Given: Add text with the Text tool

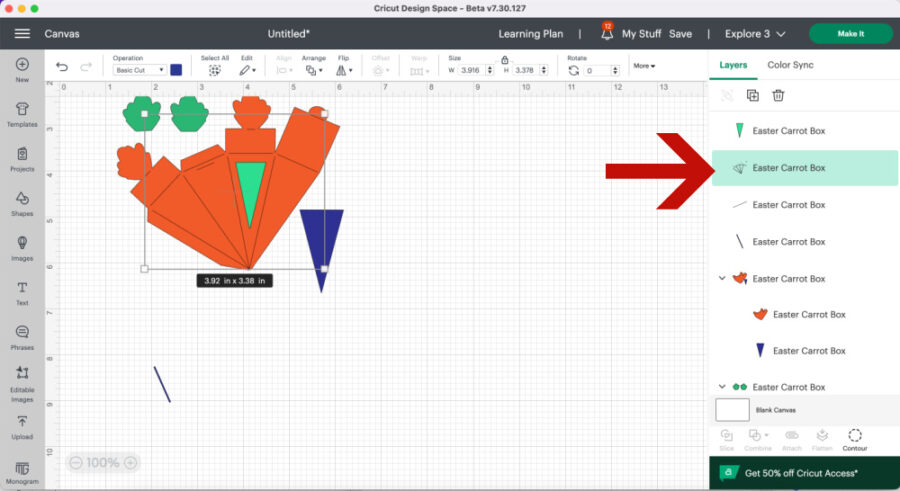Looking at the screenshot, I should click(x=22, y=291).
